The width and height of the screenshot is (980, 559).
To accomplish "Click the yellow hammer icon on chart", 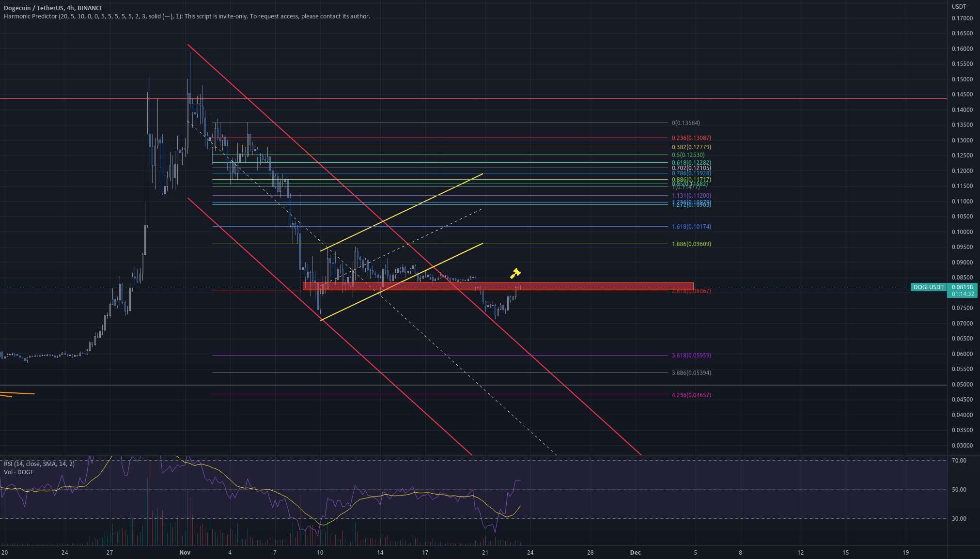I will (515, 273).
